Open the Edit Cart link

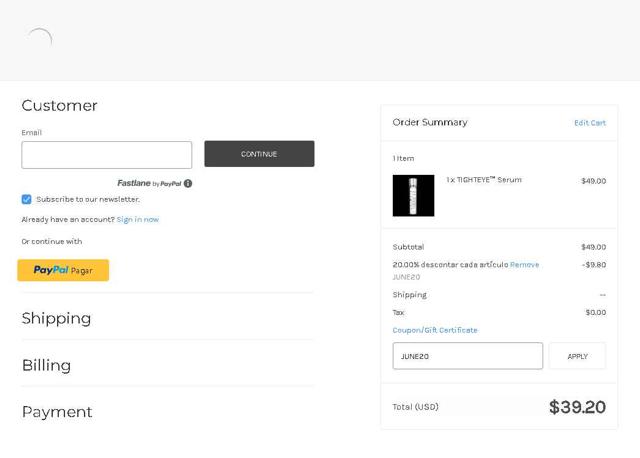(590, 123)
